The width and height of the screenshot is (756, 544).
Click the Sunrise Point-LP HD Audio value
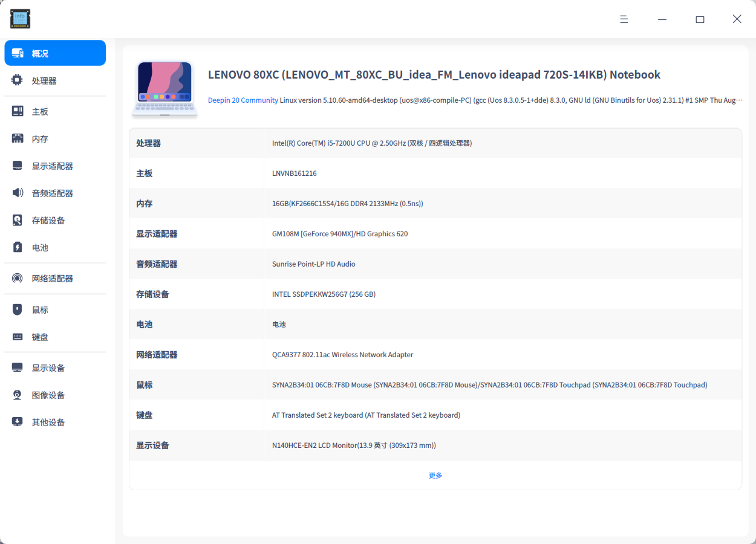point(314,264)
